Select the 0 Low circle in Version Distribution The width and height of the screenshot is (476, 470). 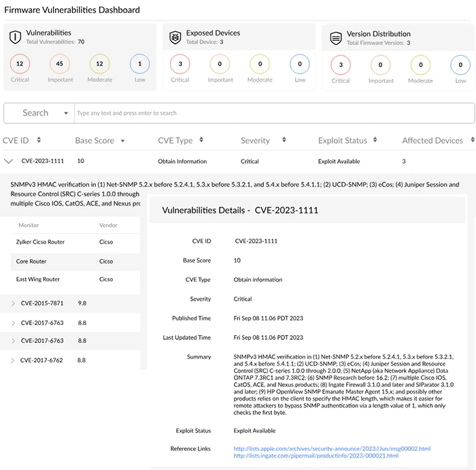coord(460,65)
